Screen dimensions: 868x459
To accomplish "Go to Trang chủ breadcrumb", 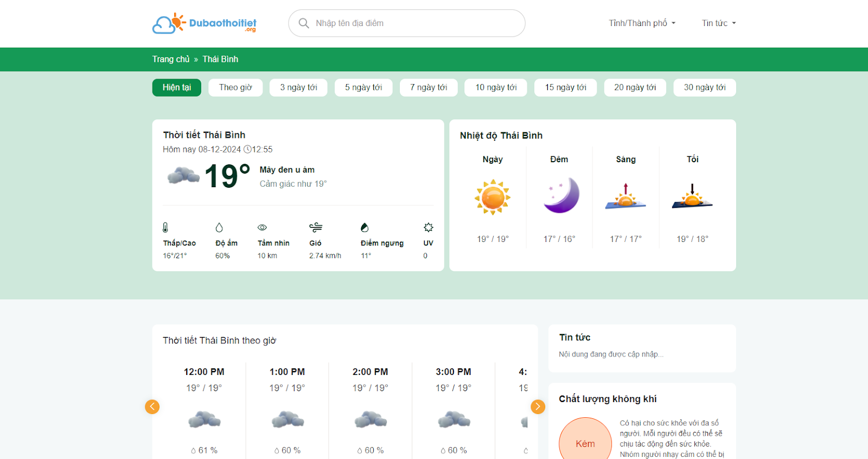I will (x=171, y=59).
